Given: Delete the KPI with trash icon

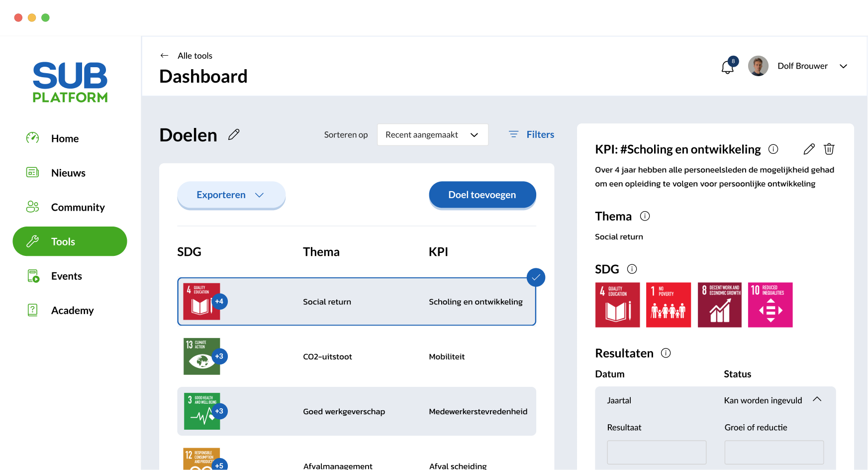Looking at the screenshot, I should pos(829,149).
